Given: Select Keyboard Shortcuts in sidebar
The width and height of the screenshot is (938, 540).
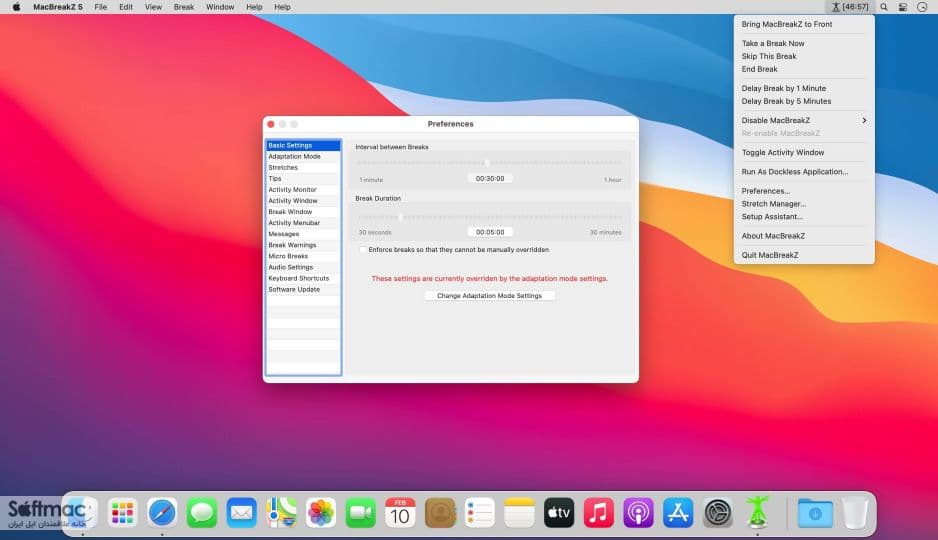Looking at the screenshot, I should coord(303,278).
